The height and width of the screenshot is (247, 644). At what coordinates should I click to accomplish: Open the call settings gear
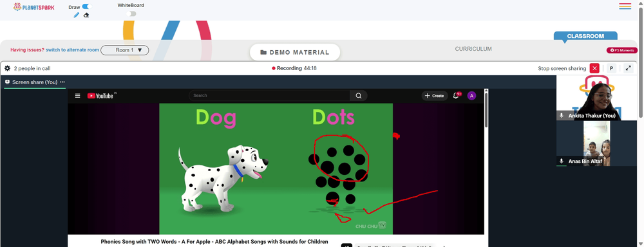coord(7,69)
